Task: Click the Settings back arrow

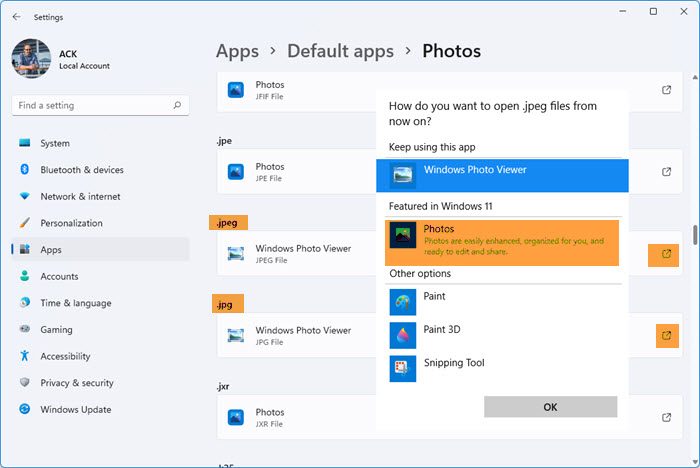Action: pos(16,16)
